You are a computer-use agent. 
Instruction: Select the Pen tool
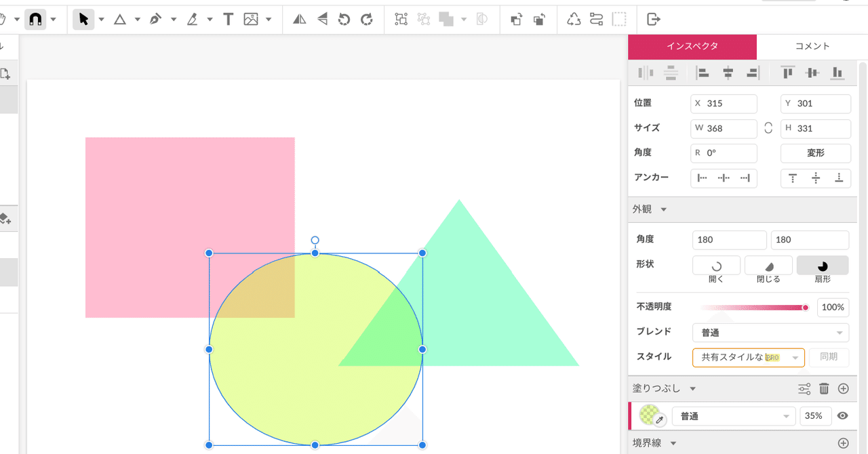(156, 20)
